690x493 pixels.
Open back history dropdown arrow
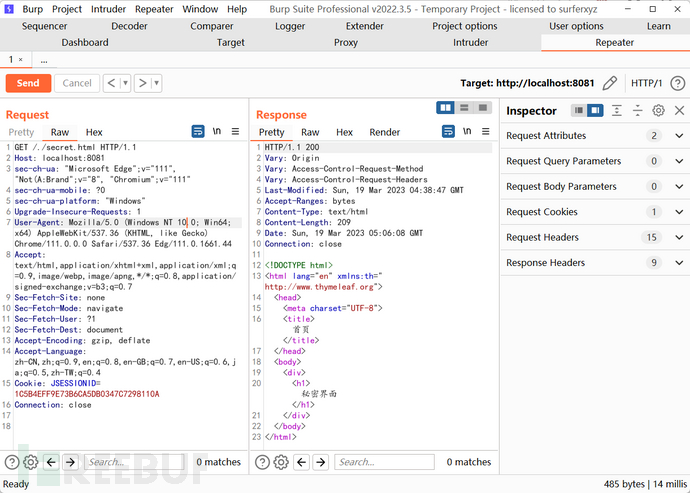[x=125, y=83]
